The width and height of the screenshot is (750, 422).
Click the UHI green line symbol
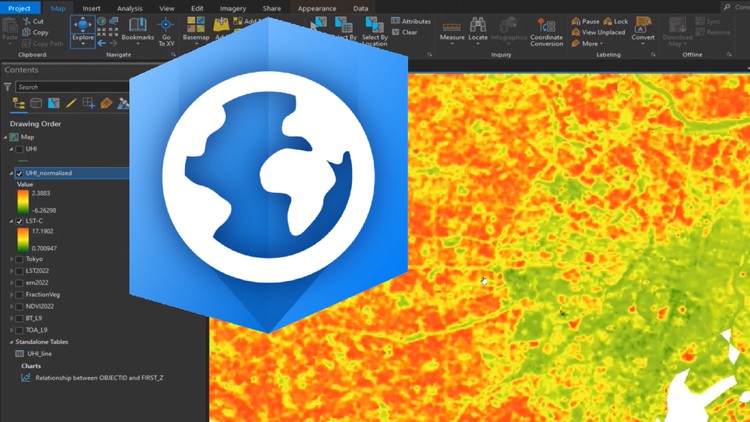coord(23,161)
